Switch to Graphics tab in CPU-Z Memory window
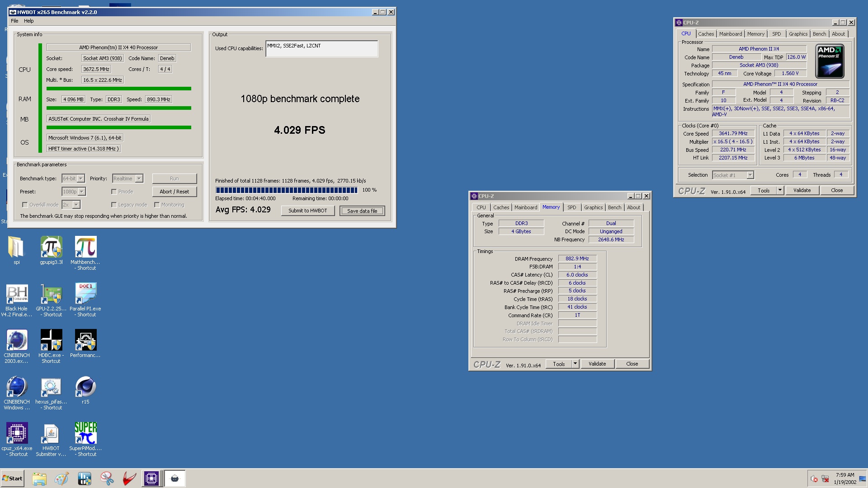Image resolution: width=868 pixels, height=488 pixels. (593, 207)
